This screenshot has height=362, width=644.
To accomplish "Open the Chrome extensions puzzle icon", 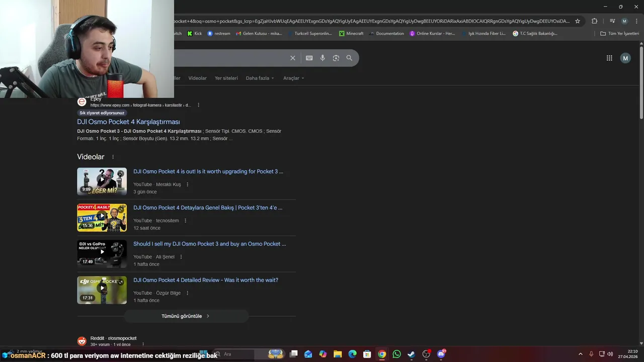I will [594, 21].
